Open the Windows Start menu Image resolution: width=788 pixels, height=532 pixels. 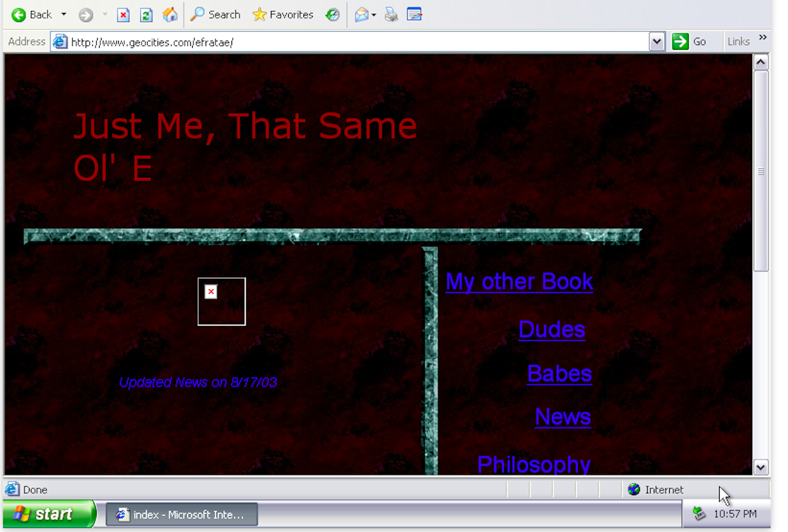point(49,514)
